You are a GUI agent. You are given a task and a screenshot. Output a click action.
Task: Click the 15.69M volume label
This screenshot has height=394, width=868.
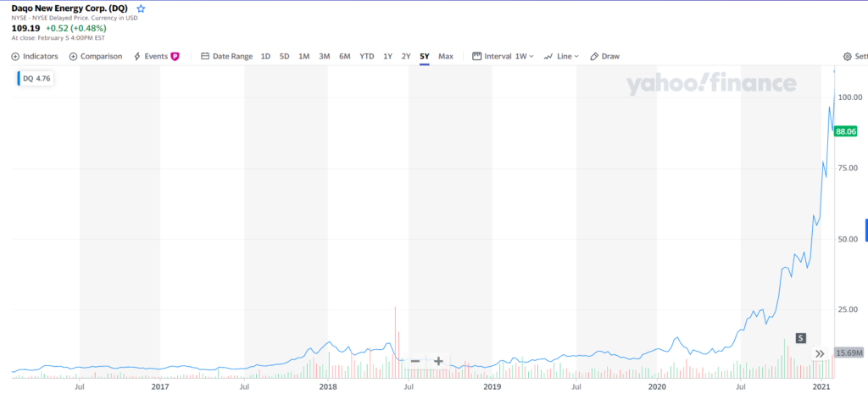(848, 353)
